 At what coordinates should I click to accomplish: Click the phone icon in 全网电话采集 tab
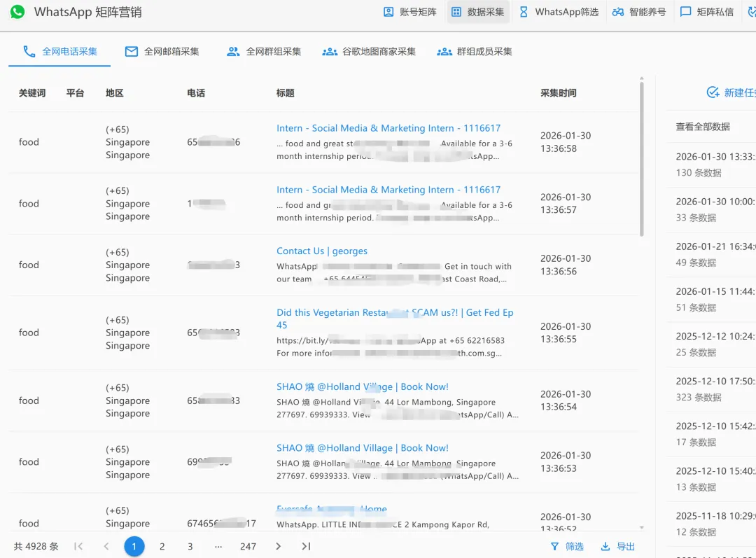click(x=29, y=52)
